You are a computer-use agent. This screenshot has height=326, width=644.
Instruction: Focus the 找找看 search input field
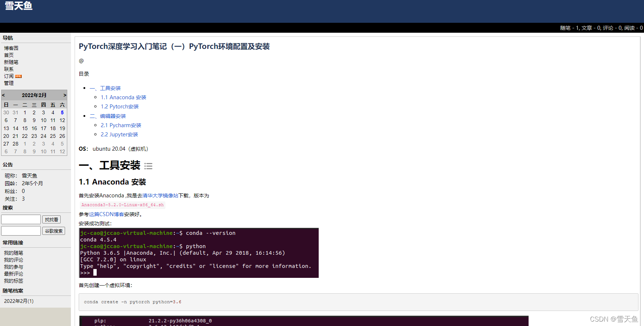21,219
